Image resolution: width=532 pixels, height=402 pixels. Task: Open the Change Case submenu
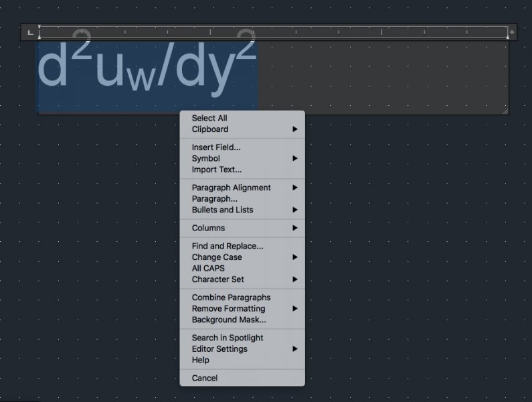(242, 257)
